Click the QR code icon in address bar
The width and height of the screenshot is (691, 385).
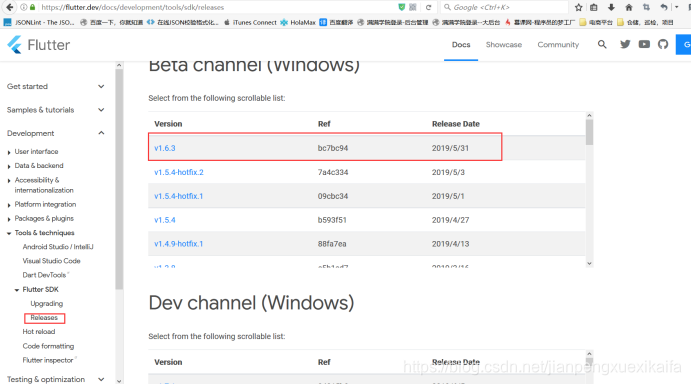[x=413, y=7]
